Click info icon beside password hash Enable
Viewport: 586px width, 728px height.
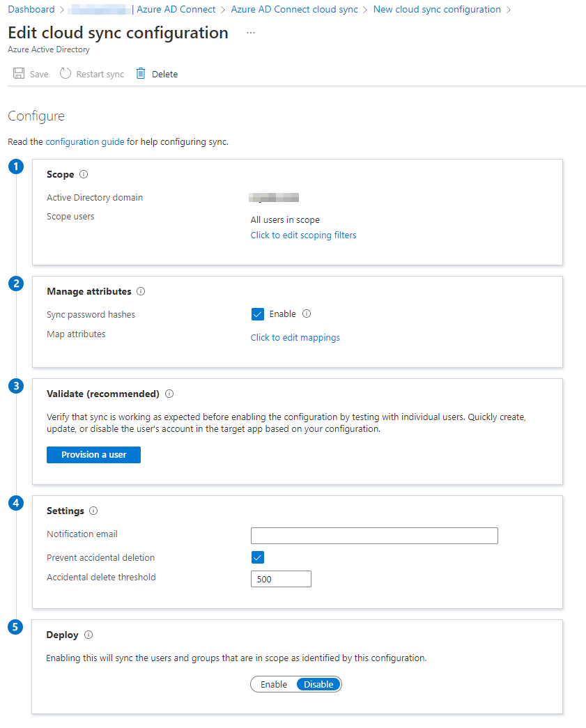[307, 313]
